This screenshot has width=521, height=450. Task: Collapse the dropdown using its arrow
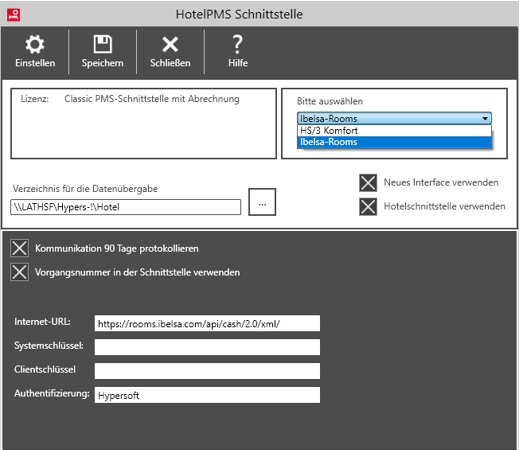coord(485,118)
